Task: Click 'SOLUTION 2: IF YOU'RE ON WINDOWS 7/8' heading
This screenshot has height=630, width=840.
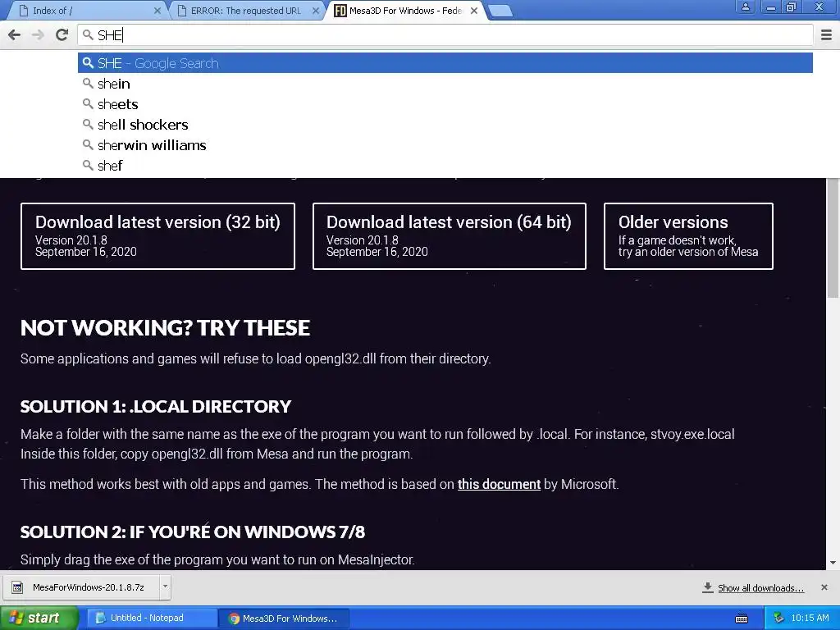Action: point(192,532)
